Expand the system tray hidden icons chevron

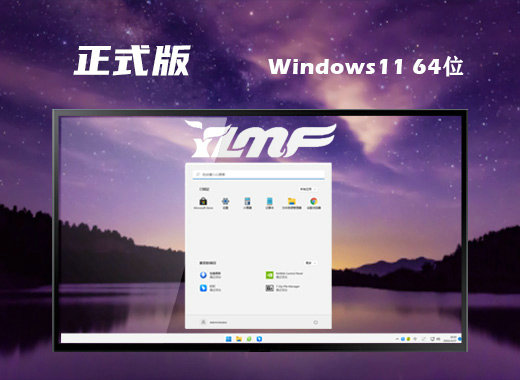[397, 339]
